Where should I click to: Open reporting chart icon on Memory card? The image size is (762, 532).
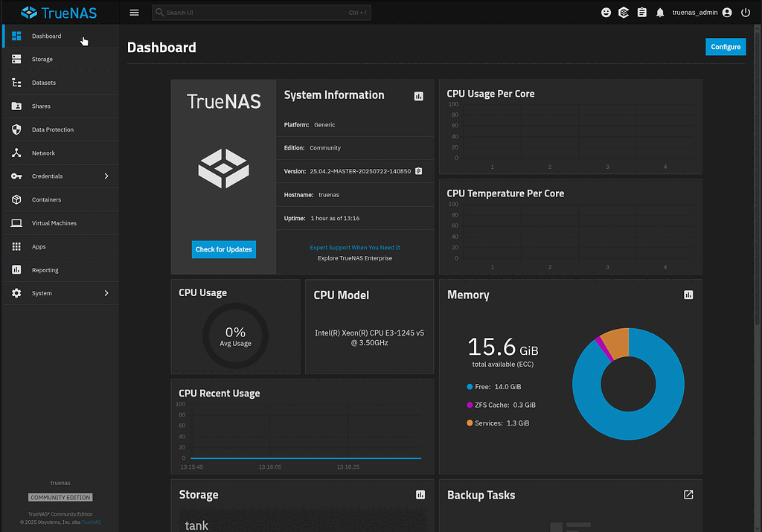688,295
